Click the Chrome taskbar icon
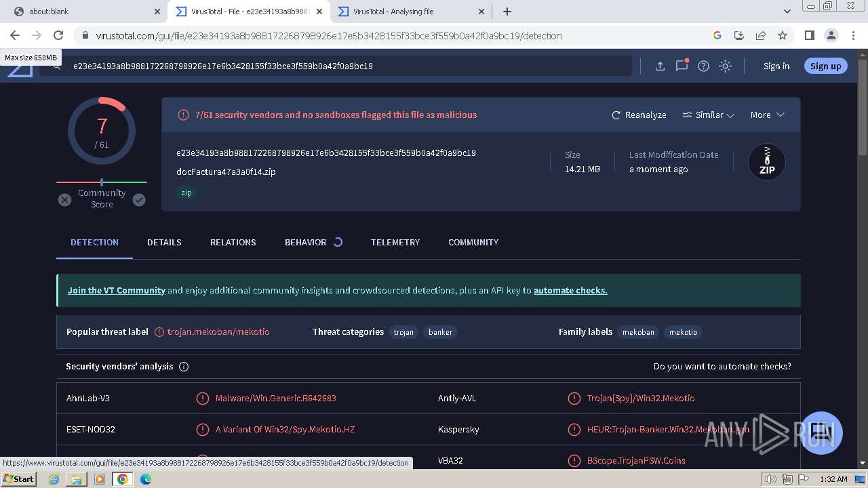The width and height of the screenshot is (868, 488). 122,479
